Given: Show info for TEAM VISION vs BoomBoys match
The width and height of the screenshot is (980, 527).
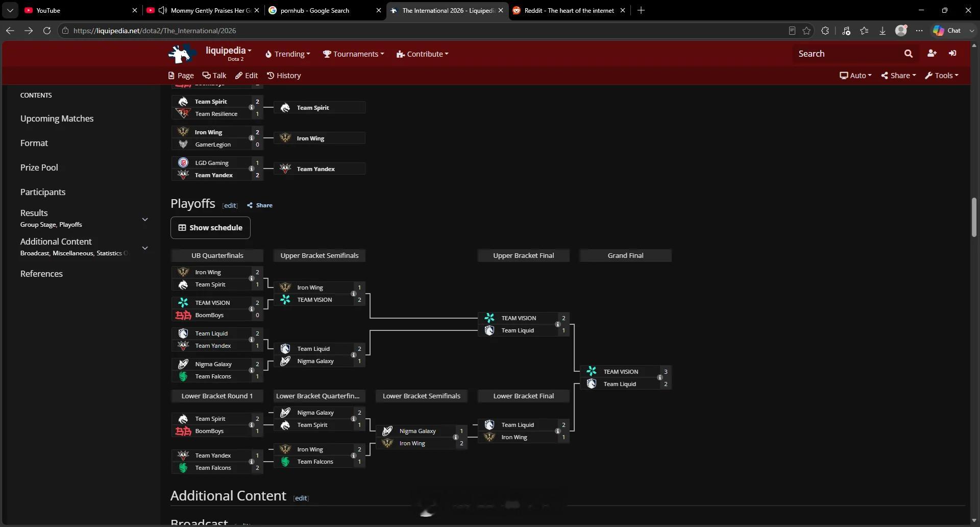Looking at the screenshot, I should click(x=251, y=309).
